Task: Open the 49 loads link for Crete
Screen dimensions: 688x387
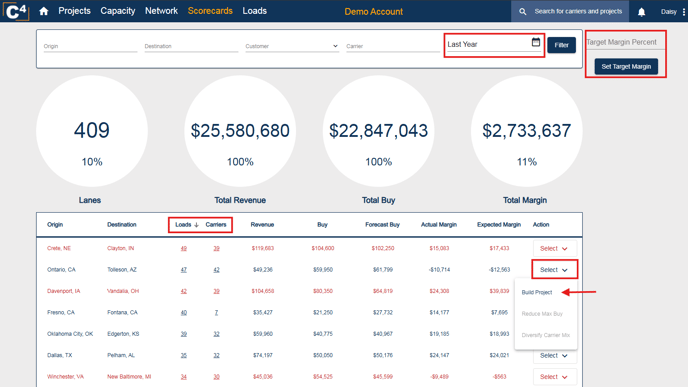Action: pos(183,248)
